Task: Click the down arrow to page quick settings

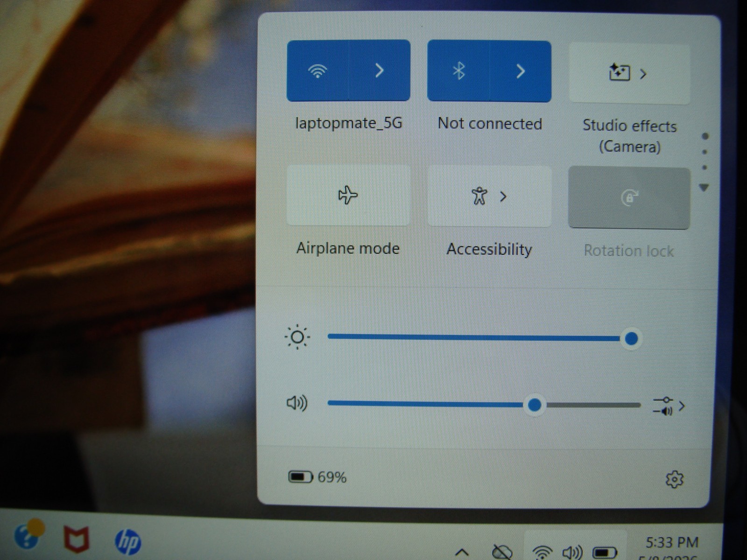Action: [704, 188]
